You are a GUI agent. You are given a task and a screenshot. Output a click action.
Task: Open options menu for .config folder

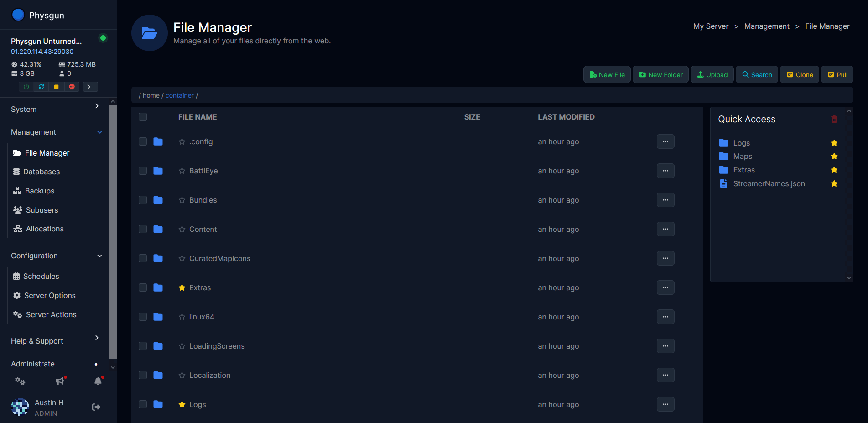(x=665, y=141)
